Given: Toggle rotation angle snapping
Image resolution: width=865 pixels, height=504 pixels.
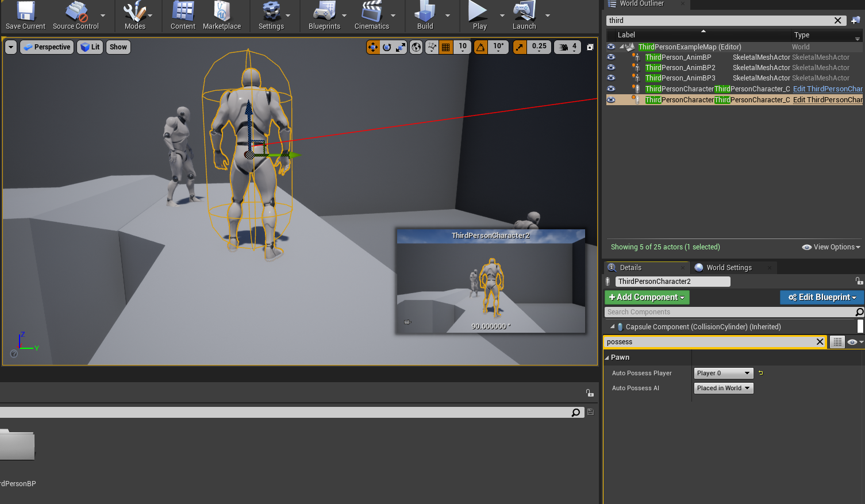Looking at the screenshot, I should coord(481,47).
